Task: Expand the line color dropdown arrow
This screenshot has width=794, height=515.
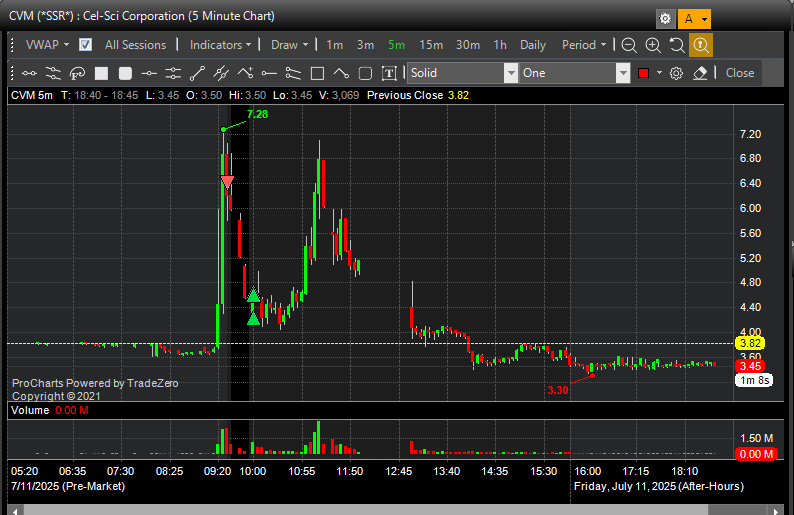Action: (659, 73)
